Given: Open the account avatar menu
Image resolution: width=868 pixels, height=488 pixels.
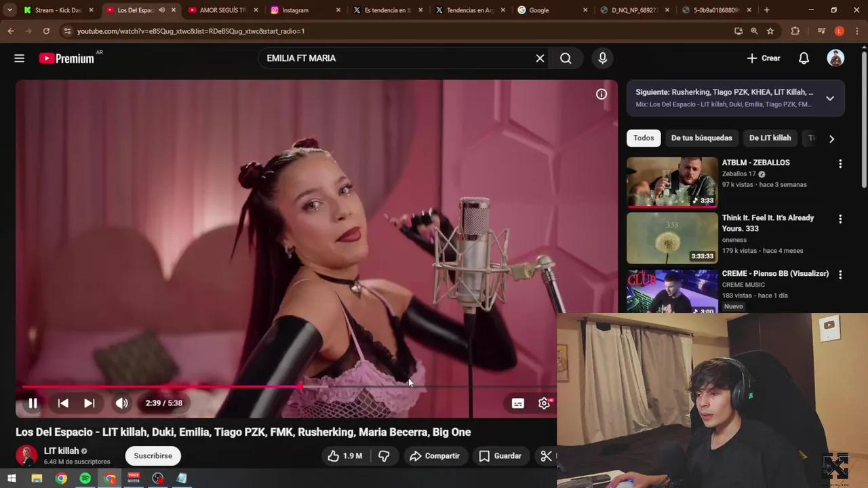Looking at the screenshot, I should [835, 58].
